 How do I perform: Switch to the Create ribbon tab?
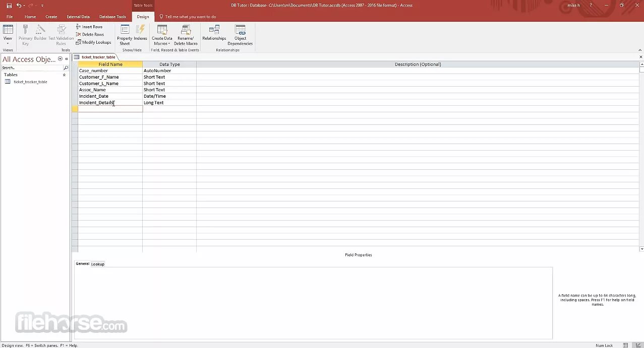(51, 17)
